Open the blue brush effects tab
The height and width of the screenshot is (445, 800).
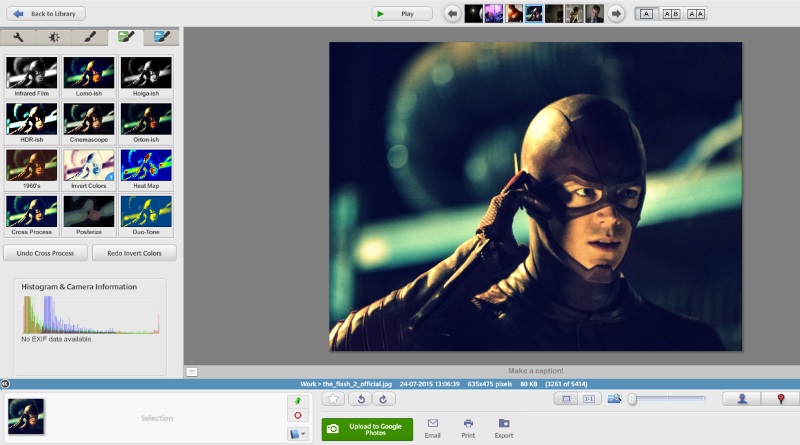click(161, 37)
